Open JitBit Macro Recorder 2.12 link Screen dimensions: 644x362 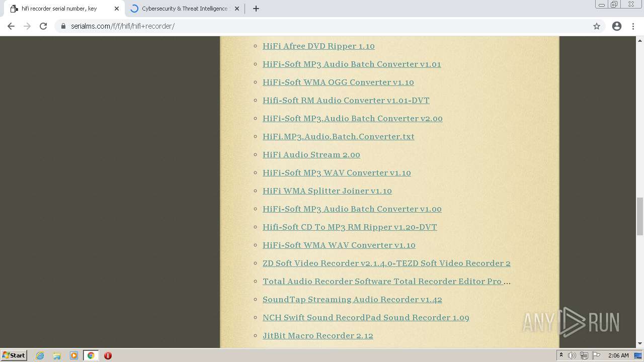click(x=317, y=335)
